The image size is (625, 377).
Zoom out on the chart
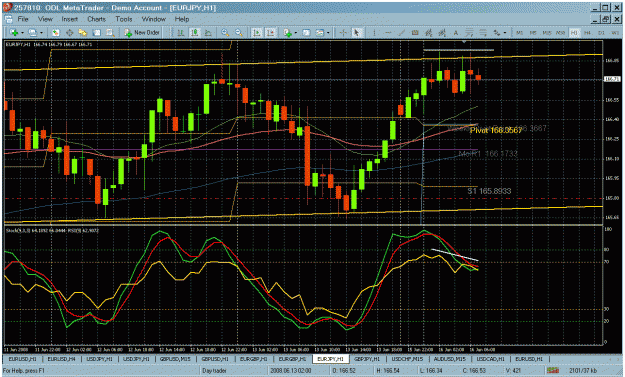click(x=239, y=33)
